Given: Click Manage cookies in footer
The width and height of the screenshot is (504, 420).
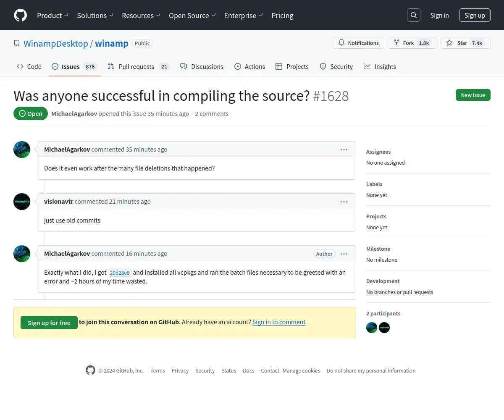Looking at the screenshot, I should pos(301,370).
